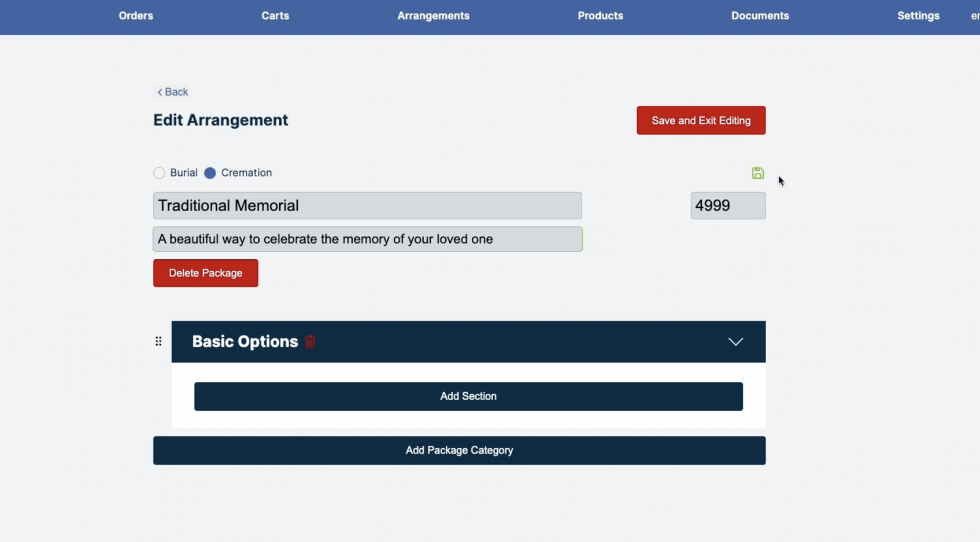980x542 pixels.
Task: Open the Orders menu
Action: (135, 16)
